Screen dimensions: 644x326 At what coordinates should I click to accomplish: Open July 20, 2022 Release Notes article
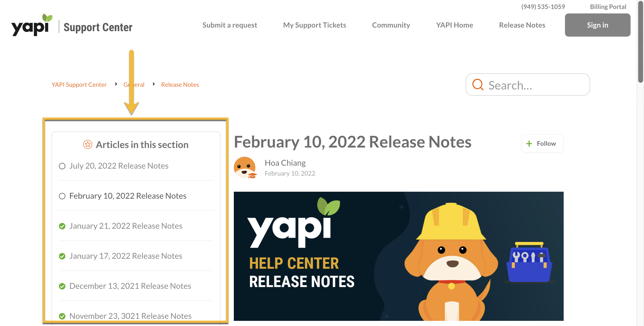pos(119,166)
